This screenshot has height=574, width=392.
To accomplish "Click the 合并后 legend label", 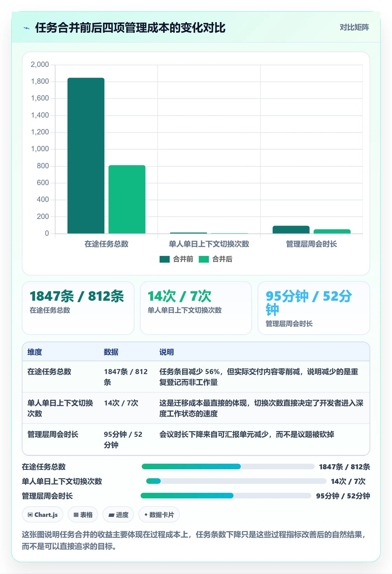I will [x=222, y=259].
